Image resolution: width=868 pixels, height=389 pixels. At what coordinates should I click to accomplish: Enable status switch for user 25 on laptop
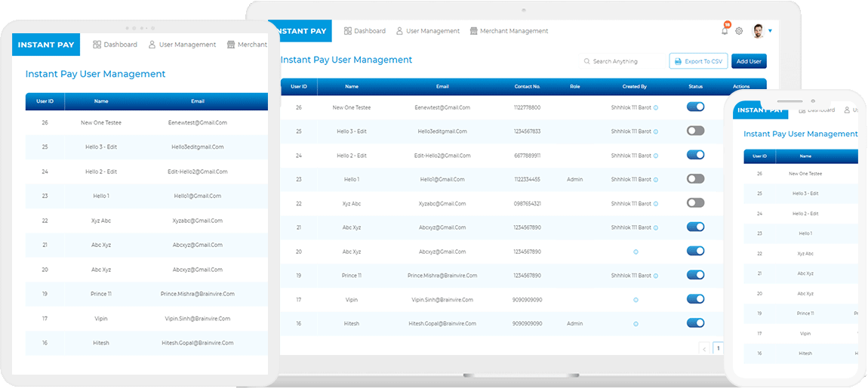pos(695,131)
